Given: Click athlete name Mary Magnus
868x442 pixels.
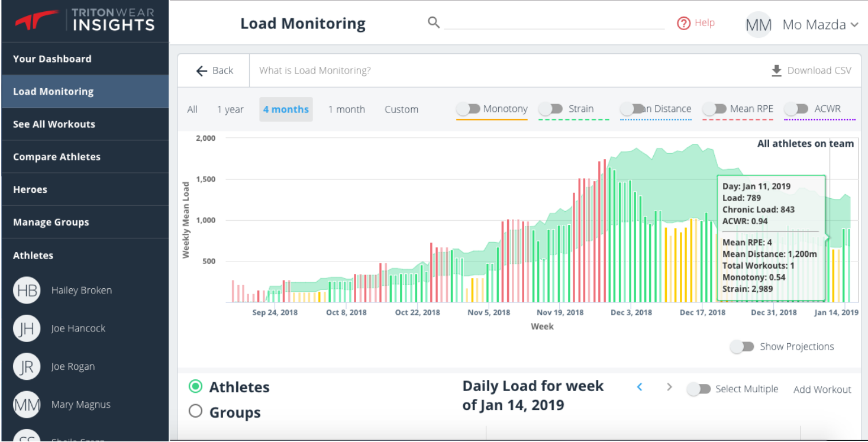Looking at the screenshot, I should coord(80,405).
